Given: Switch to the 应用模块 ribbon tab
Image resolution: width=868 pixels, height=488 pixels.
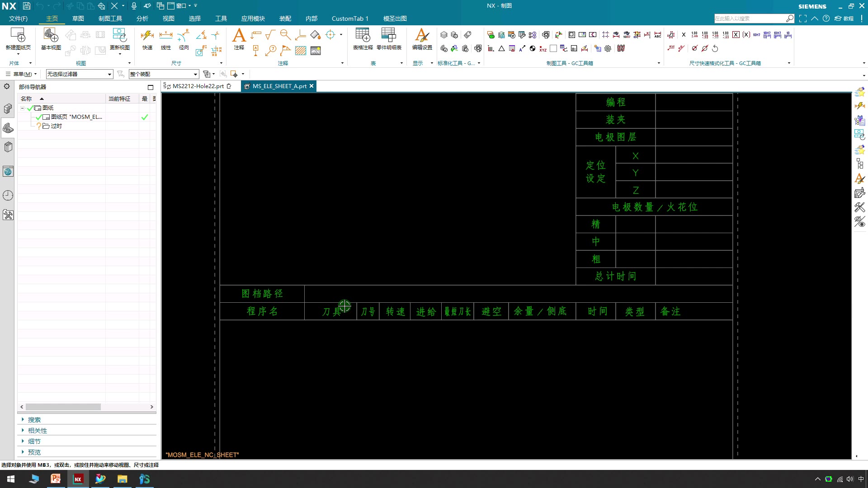Looking at the screenshot, I should coord(253,19).
